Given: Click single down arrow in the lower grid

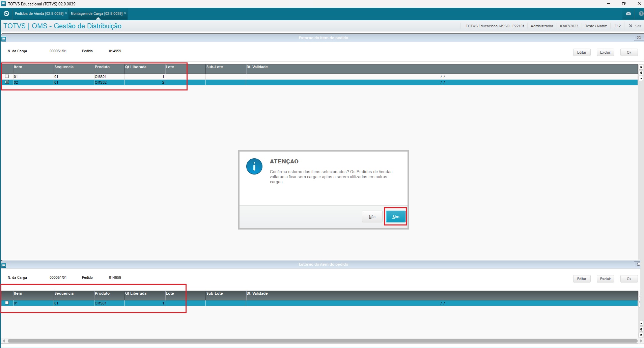Looking at the screenshot, I should (641, 323).
